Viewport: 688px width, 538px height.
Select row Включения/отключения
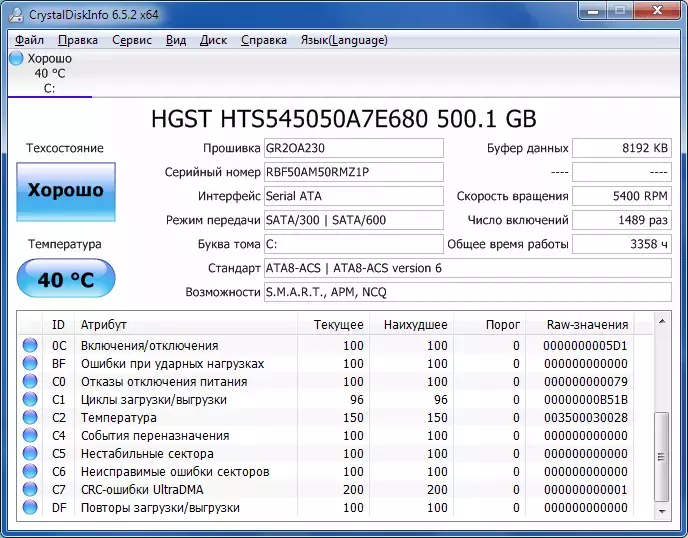click(x=335, y=345)
